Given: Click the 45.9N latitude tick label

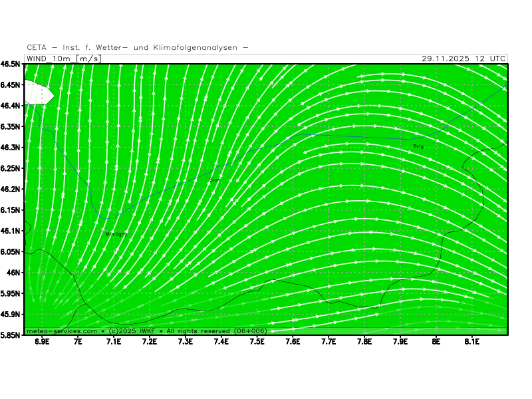Looking at the screenshot, I should tap(11, 314).
